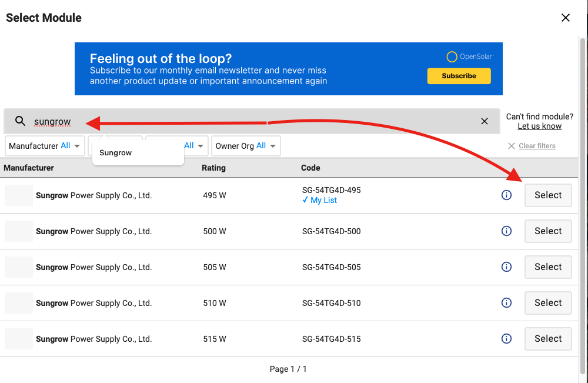The image size is (588, 383).
Task: Click manufacturer name in the 495 W row
Action: [x=93, y=195]
